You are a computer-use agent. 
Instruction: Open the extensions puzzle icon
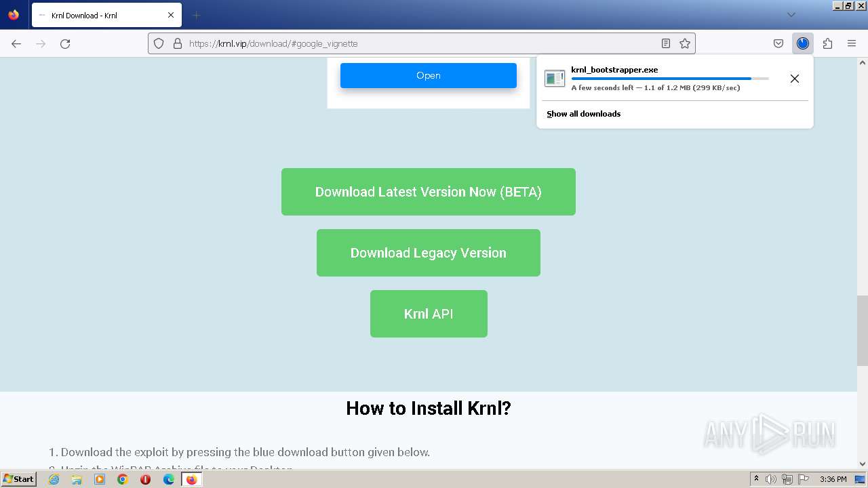point(827,43)
